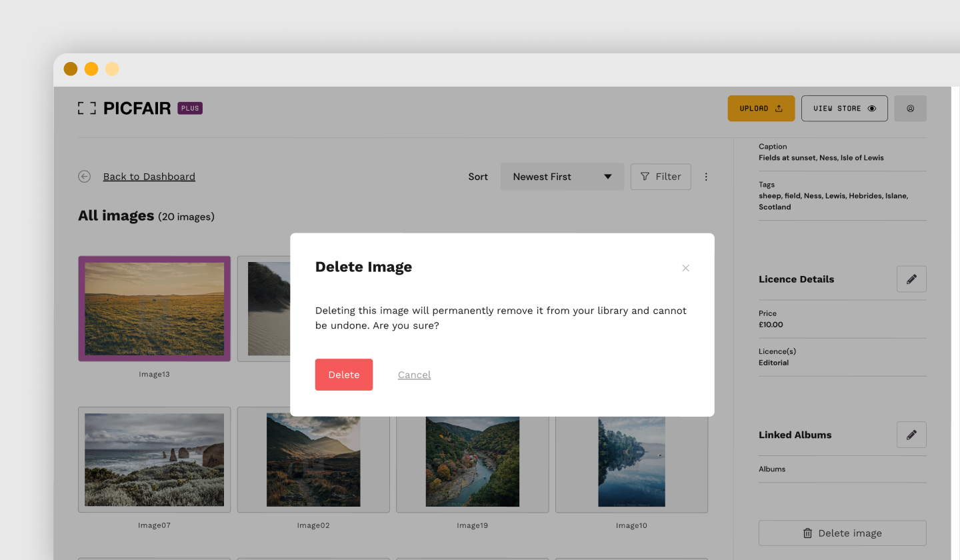
Task: Select the Image13 thumbnail
Action: tap(155, 309)
